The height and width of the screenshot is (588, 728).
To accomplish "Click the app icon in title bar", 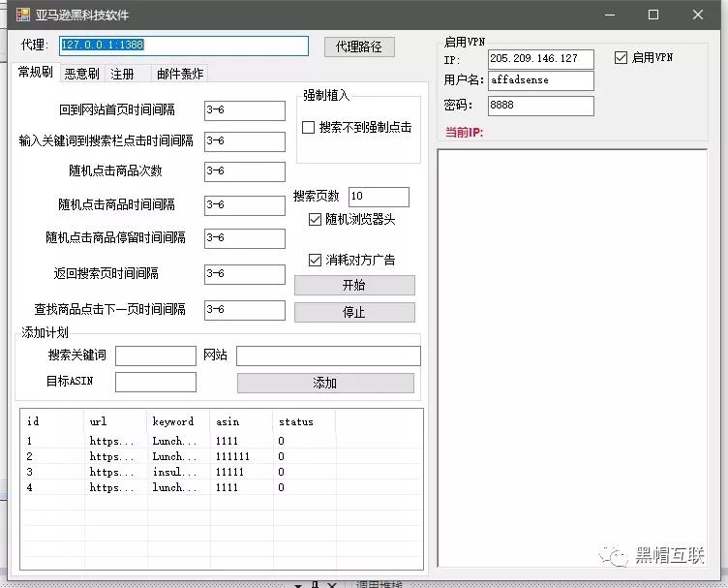I will 23,15.
